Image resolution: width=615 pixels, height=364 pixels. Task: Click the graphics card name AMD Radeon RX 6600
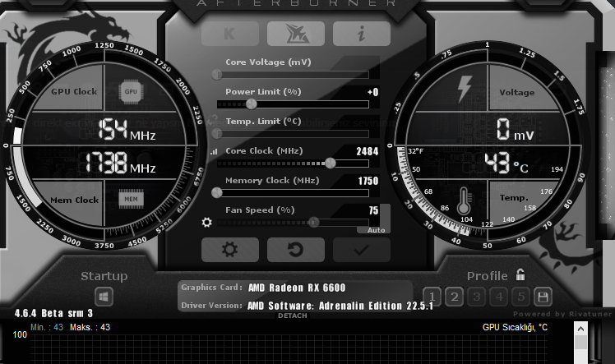(297, 288)
